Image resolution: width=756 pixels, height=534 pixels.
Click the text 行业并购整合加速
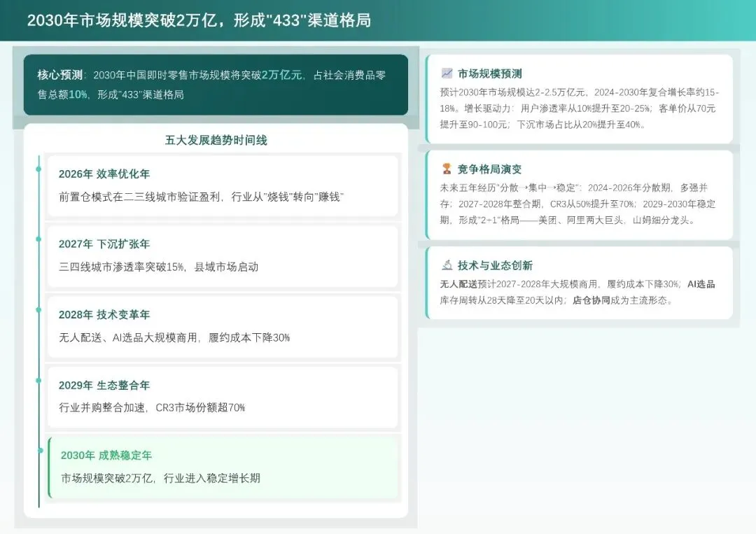tap(101, 408)
